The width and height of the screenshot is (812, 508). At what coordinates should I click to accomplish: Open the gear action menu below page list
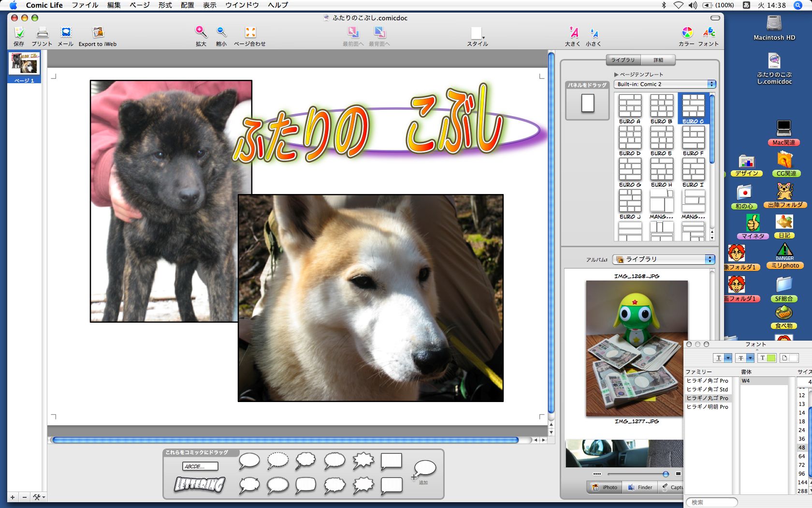[x=39, y=497]
